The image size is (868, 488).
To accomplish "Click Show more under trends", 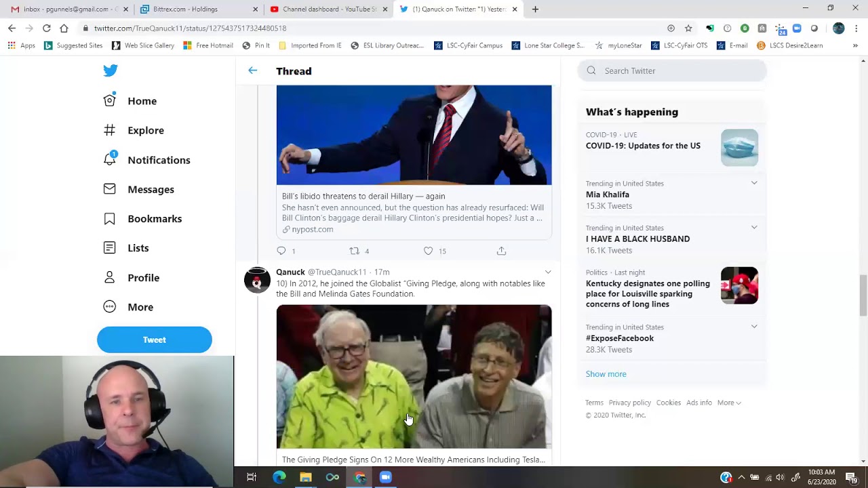I will pyautogui.click(x=606, y=374).
